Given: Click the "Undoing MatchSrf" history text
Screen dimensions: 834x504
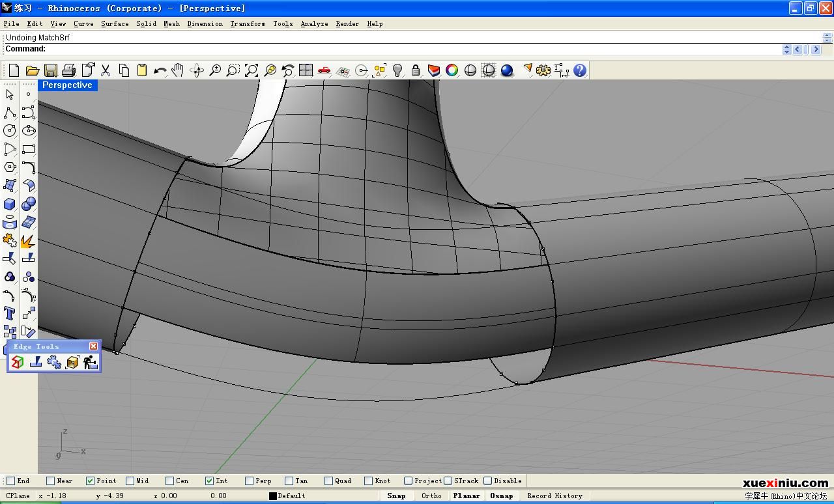Looking at the screenshot, I should click(38, 38).
